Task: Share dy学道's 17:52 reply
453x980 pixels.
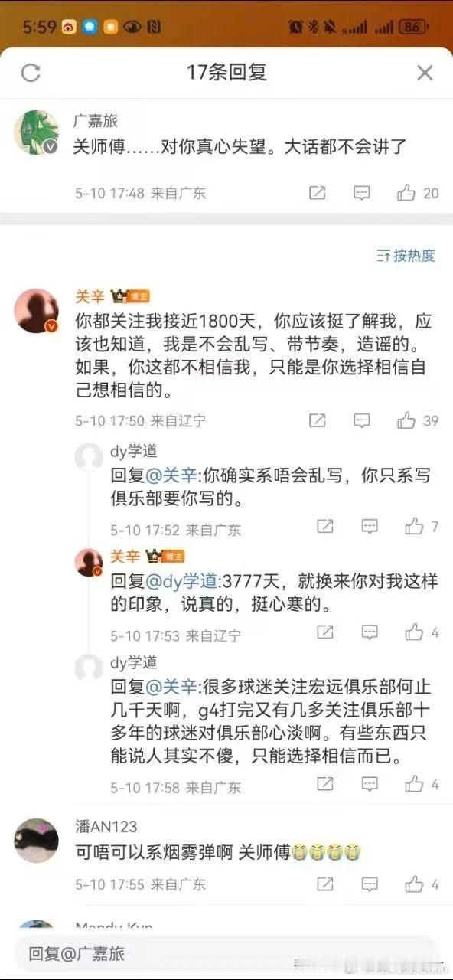Action: [x=325, y=526]
